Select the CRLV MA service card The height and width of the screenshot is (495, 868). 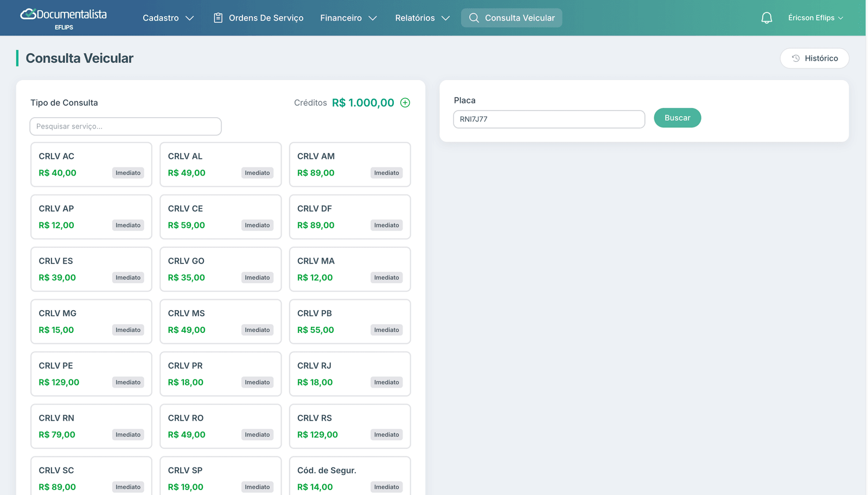[350, 269]
